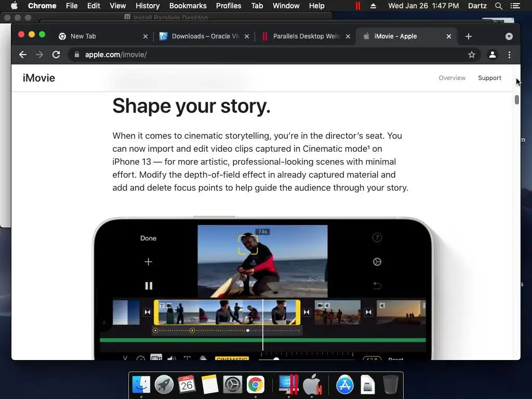Click Done in the iMovie phone mockup

(148, 238)
